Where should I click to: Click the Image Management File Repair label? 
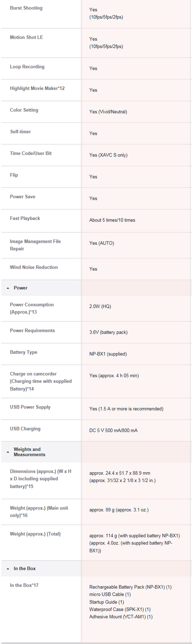coord(35,245)
